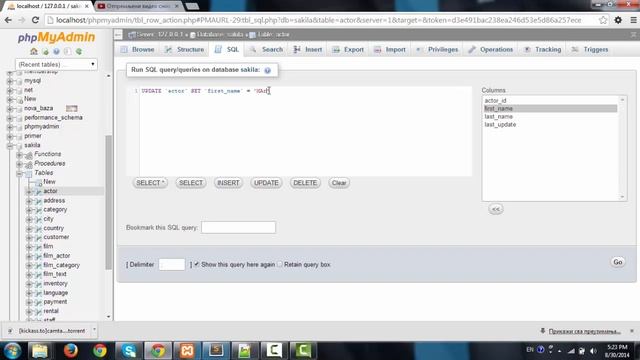Screen dimensions: 640x360
Task: Click the Privileges tab icon
Action: pyautogui.click(x=418, y=49)
